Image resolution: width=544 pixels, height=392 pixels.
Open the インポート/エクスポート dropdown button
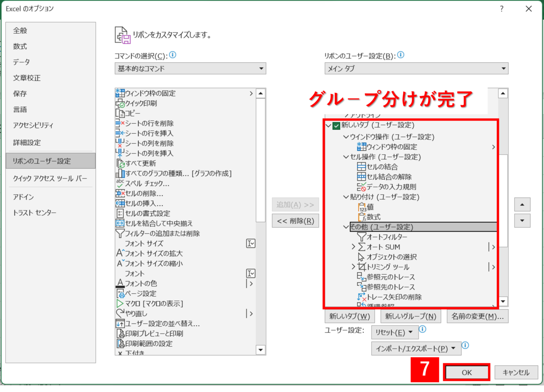(416, 349)
